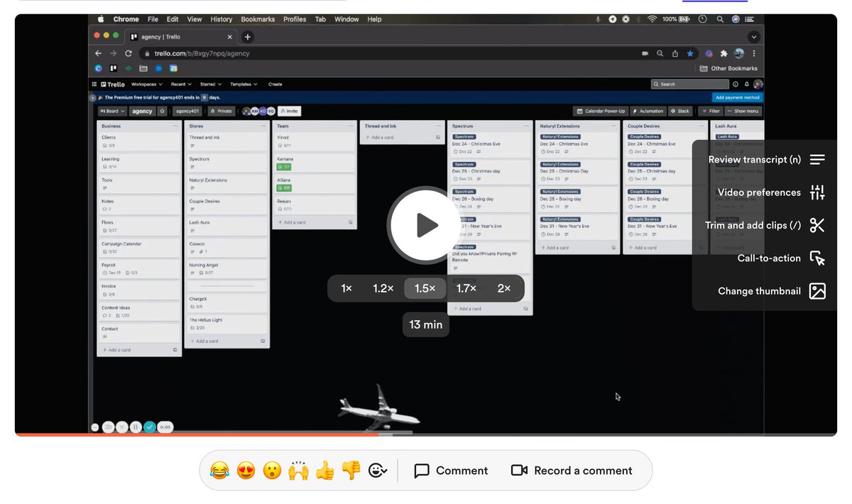React with the thumbs up emoji
Screen dimensions: 852x504
tap(325, 470)
